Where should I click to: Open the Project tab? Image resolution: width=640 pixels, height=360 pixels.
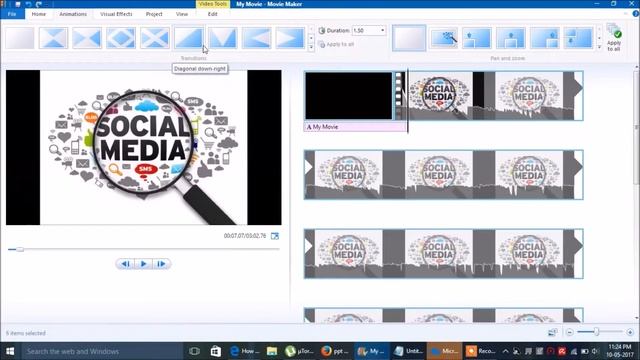tap(154, 14)
